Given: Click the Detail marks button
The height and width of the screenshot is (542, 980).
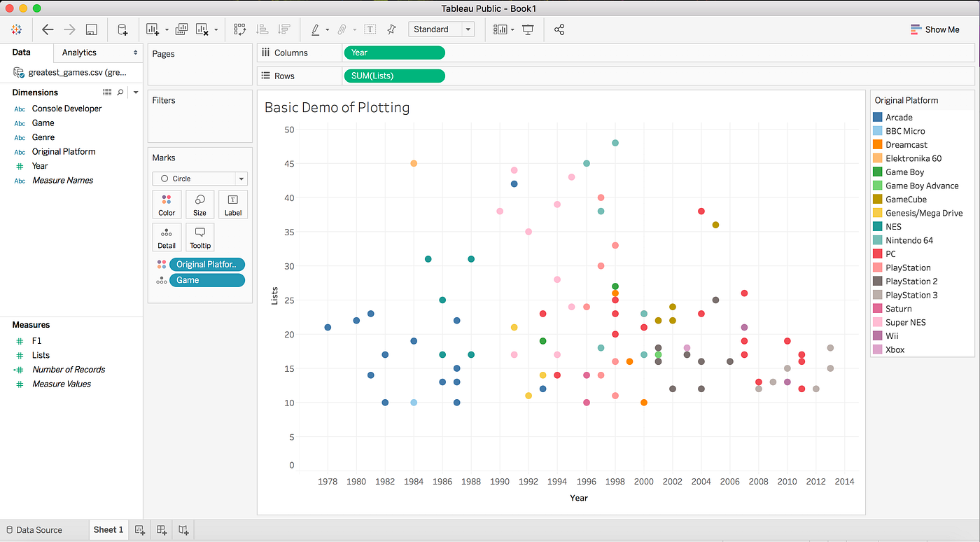Looking at the screenshot, I should 167,237.
